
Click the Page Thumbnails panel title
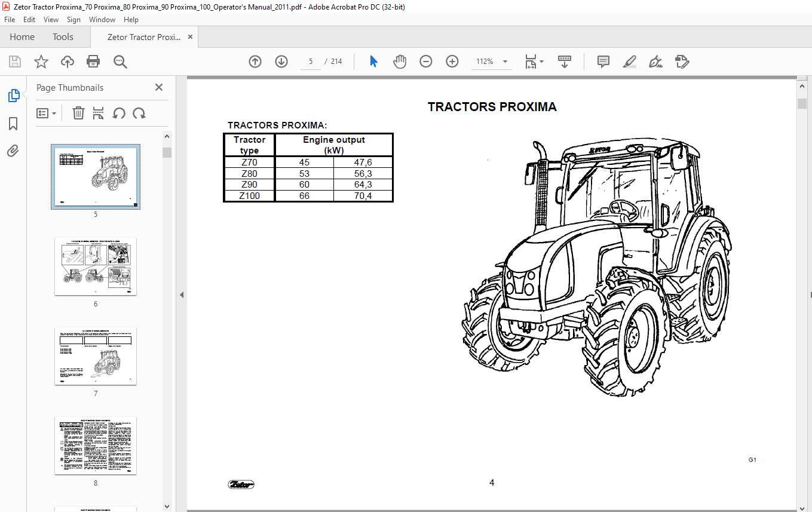pos(70,88)
